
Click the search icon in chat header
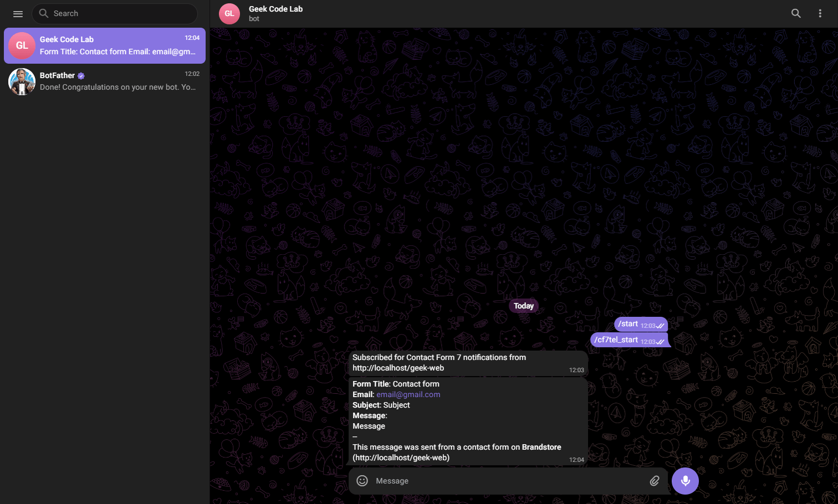point(796,13)
